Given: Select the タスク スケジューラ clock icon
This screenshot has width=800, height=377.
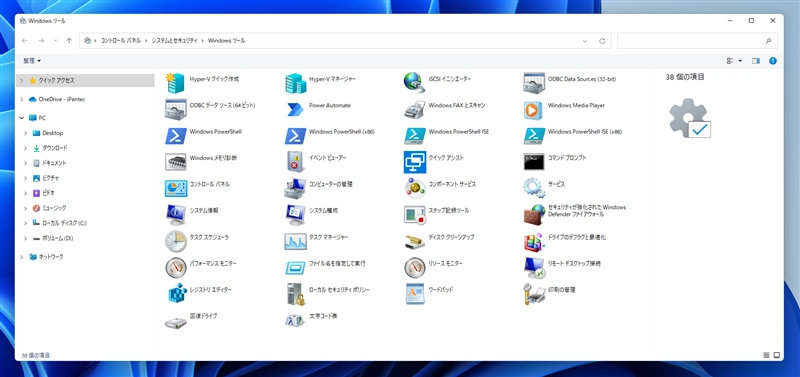Looking at the screenshot, I should click(175, 241).
